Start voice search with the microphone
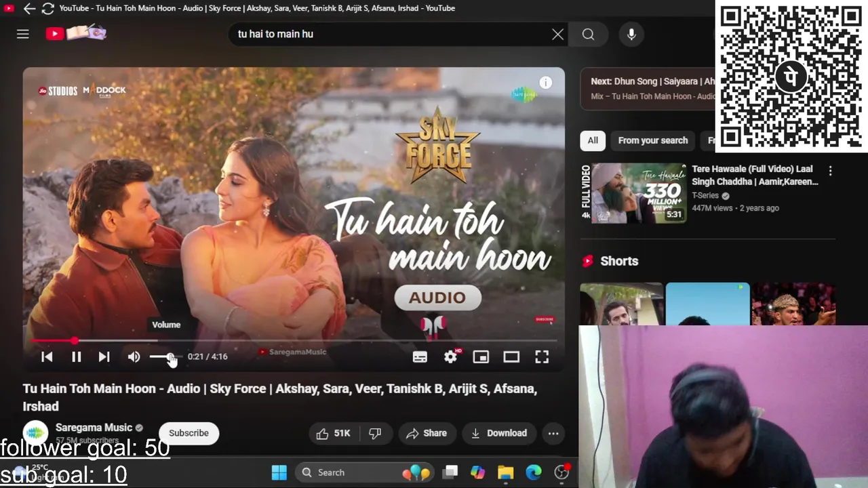The height and width of the screenshot is (488, 868). tap(631, 35)
